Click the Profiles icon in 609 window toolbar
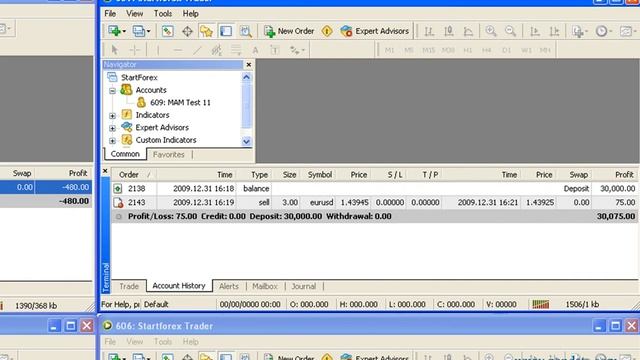Viewport: 640px width, 360px height. [x=139, y=31]
